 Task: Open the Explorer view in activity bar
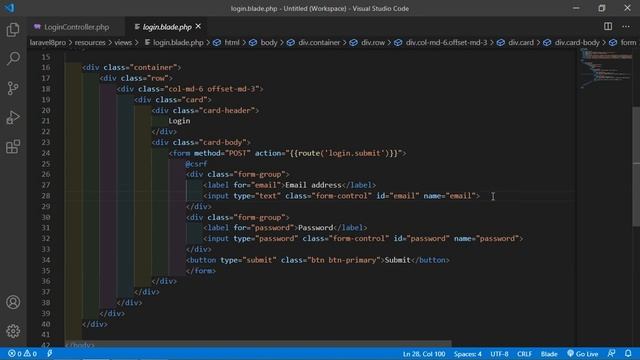(x=13, y=30)
